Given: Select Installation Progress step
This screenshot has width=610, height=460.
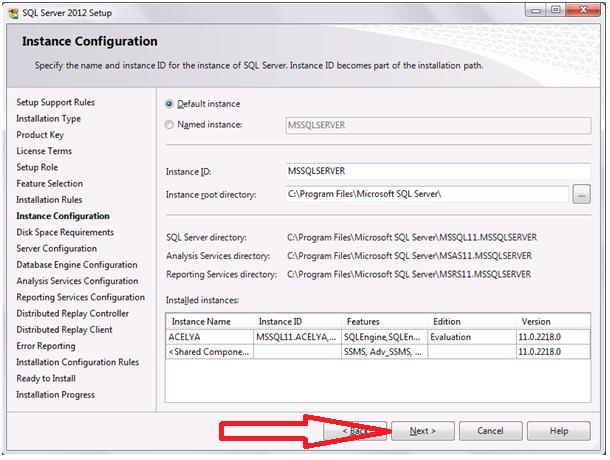Looking at the screenshot, I should click(x=55, y=395).
